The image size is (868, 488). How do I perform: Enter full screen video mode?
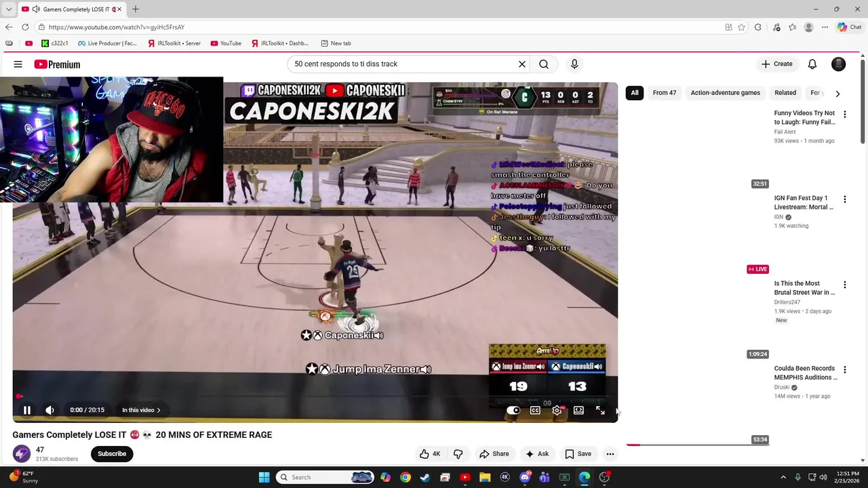coord(600,410)
